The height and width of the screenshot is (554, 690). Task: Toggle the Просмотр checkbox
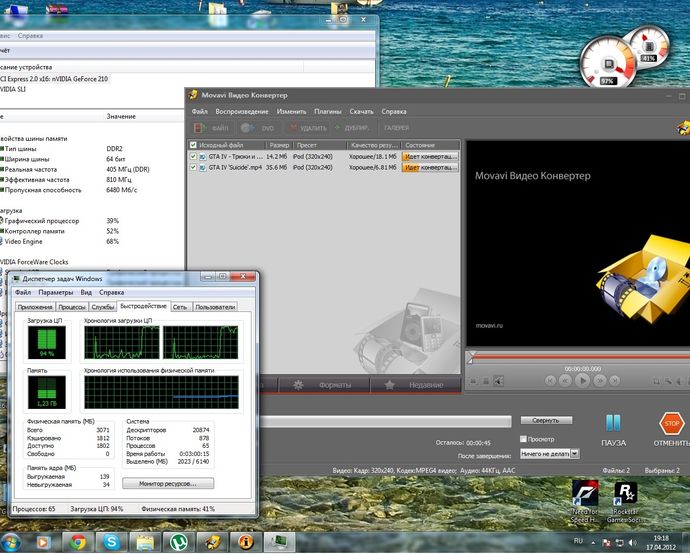[523, 439]
